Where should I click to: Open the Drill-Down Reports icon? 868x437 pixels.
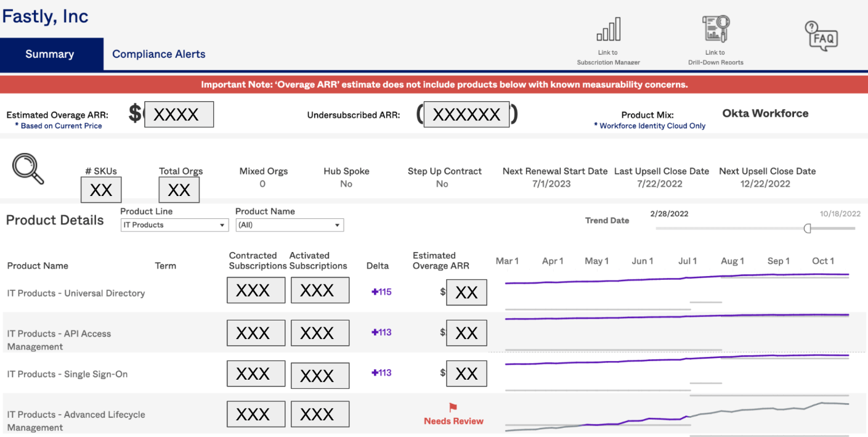[716, 29]
